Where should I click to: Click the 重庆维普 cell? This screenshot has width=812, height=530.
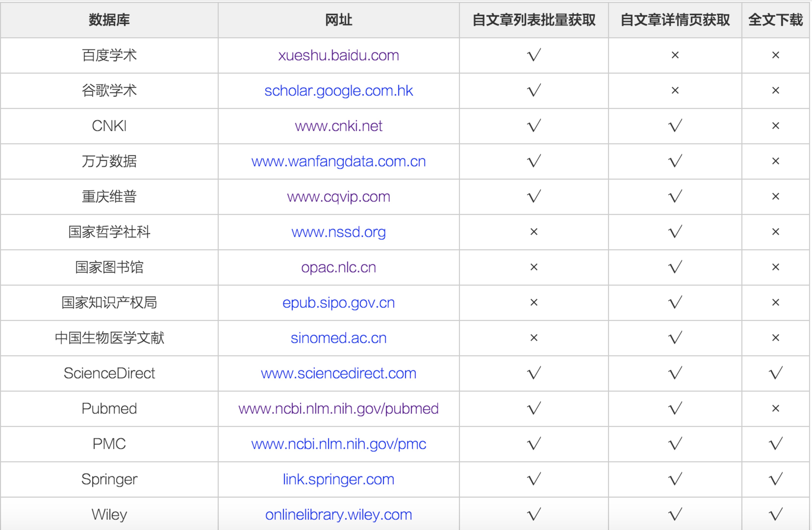tap(109, 197)
